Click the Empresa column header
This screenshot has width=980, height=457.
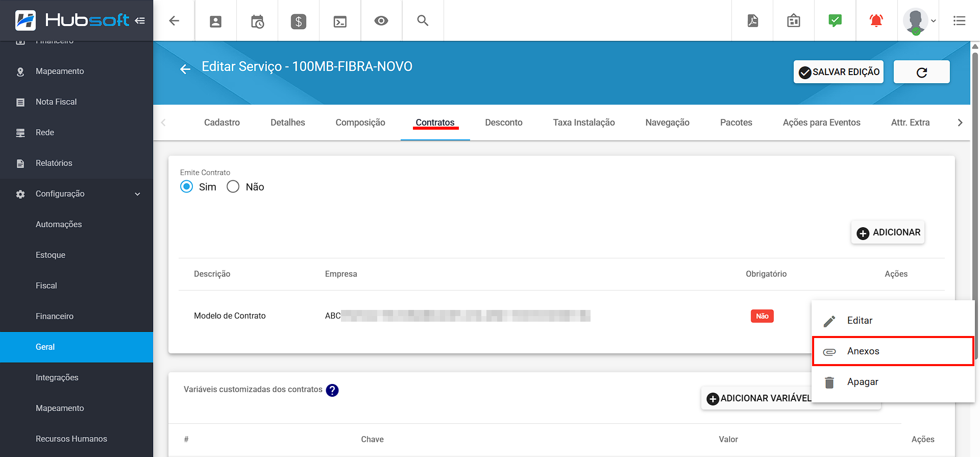coord(341,274)
